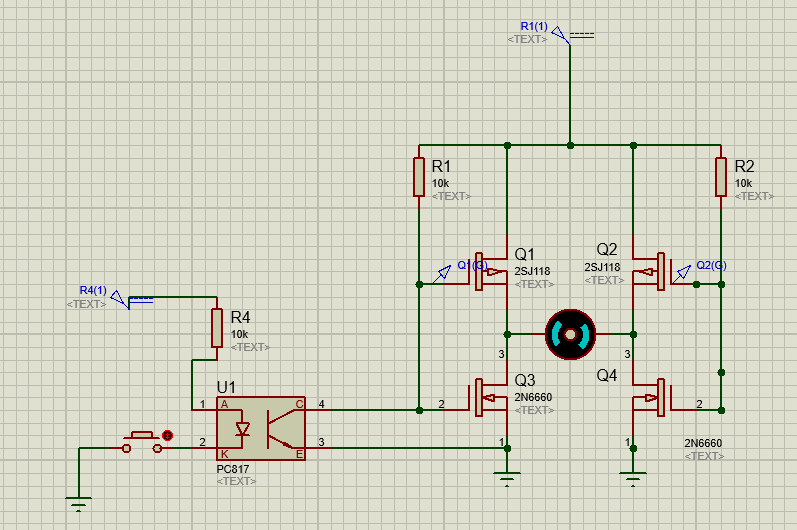Screen dimensions: 797x530
Task: Click ground symbol below Q4
Action: coord(633,479)
